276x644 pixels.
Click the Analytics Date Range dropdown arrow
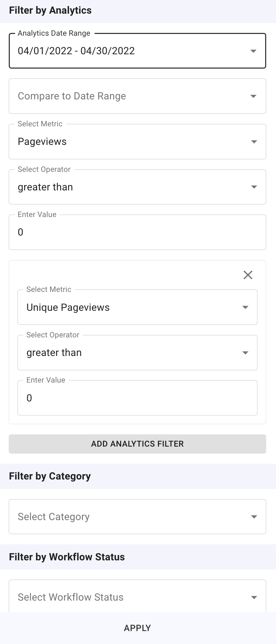pos(254,51)
